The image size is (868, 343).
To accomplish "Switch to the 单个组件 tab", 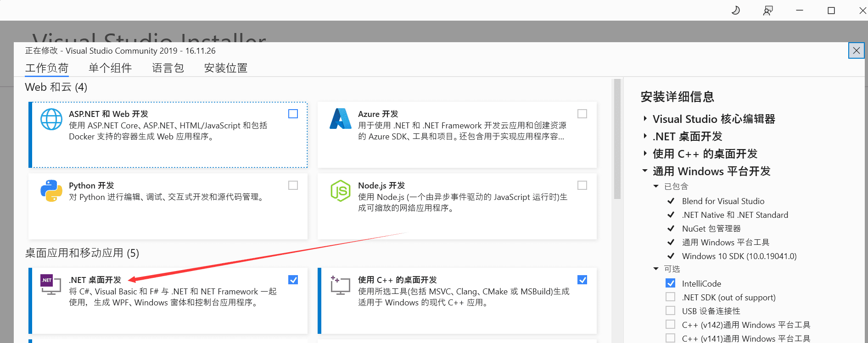I will (110, 68).
